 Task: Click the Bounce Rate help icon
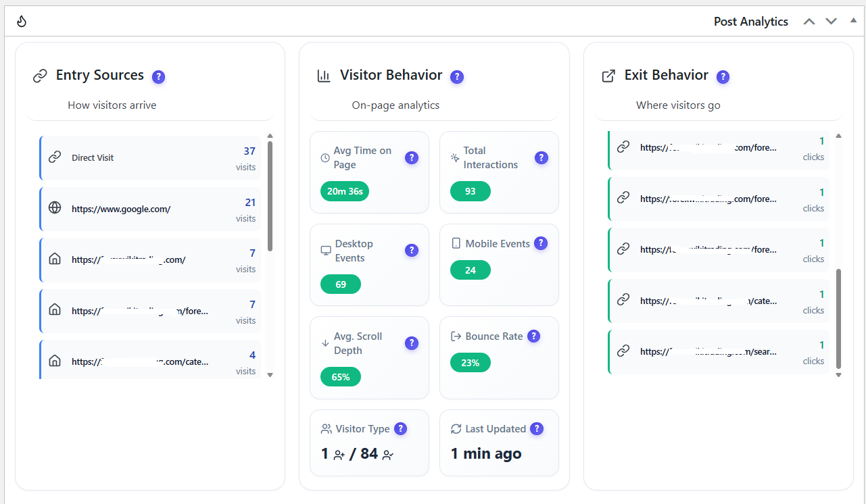534,336
